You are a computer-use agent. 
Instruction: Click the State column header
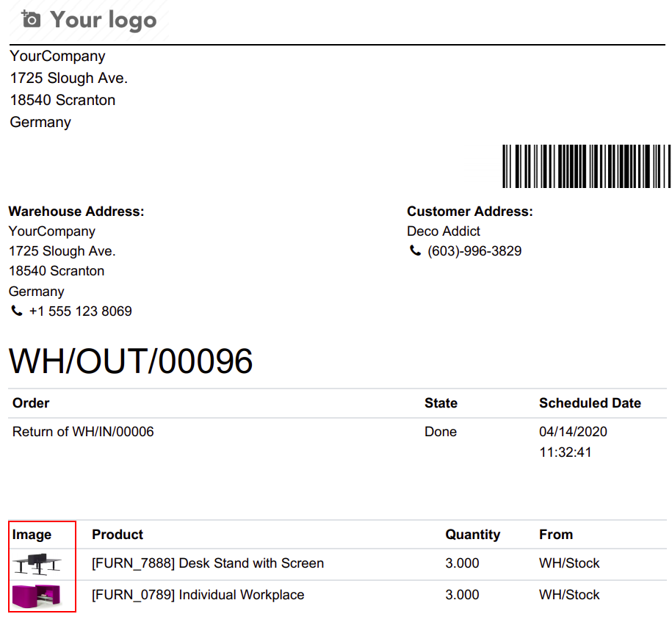click(441, 403)
